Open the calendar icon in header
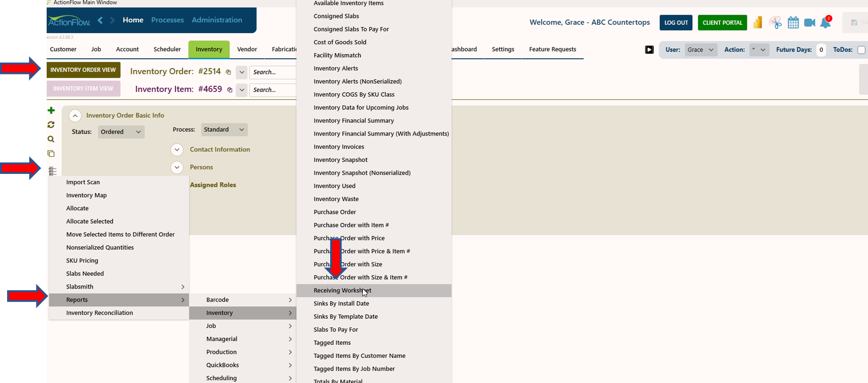This screenshot has height=383, width=868. (x=793, y=23)
